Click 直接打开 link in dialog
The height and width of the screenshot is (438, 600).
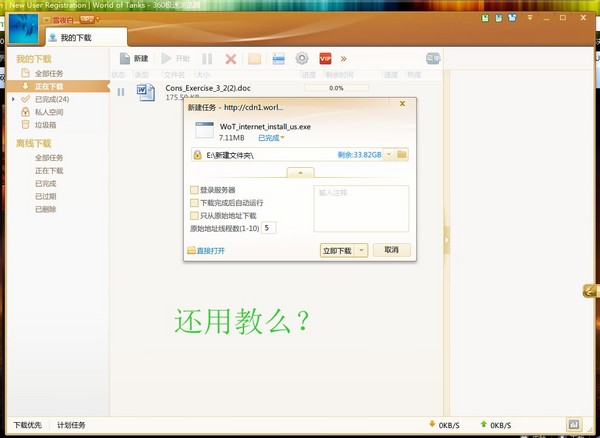[x=210, y=251]
